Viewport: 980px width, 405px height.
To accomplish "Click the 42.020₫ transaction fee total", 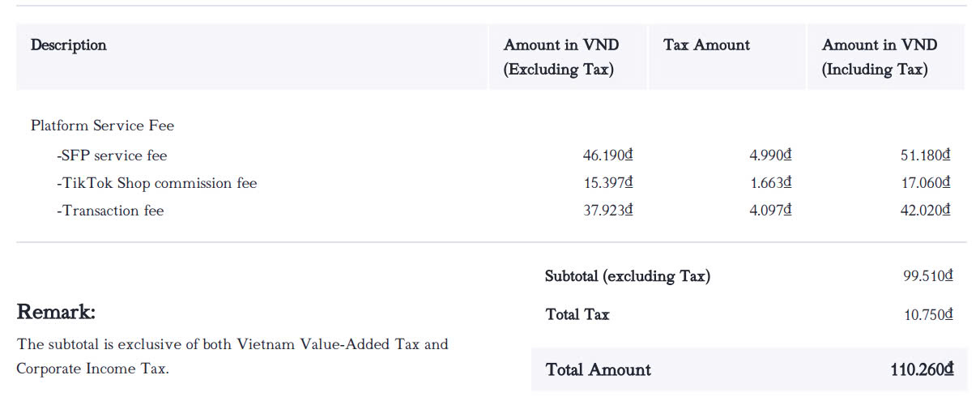I will point(925,211).
